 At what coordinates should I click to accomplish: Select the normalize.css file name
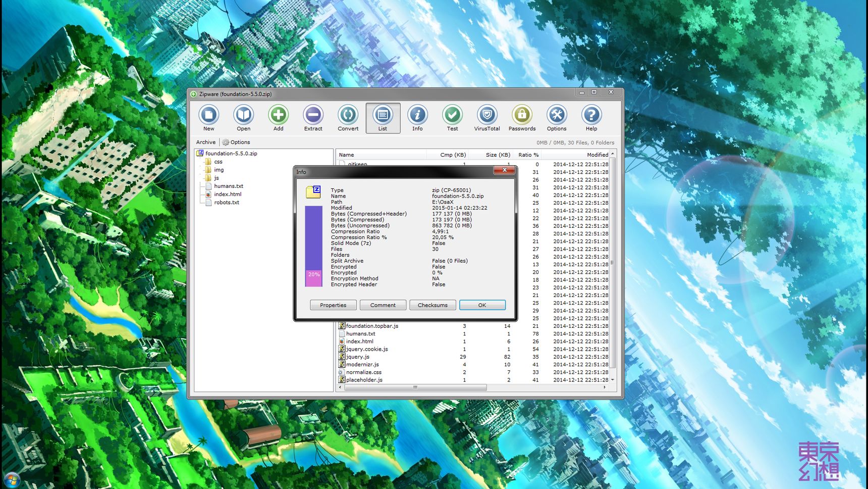click(x=364, y=372)
